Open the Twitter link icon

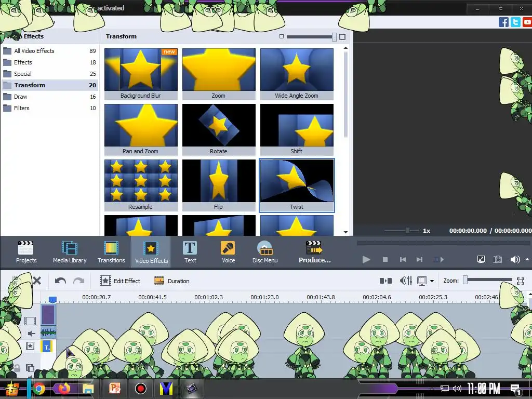(515, 22)
